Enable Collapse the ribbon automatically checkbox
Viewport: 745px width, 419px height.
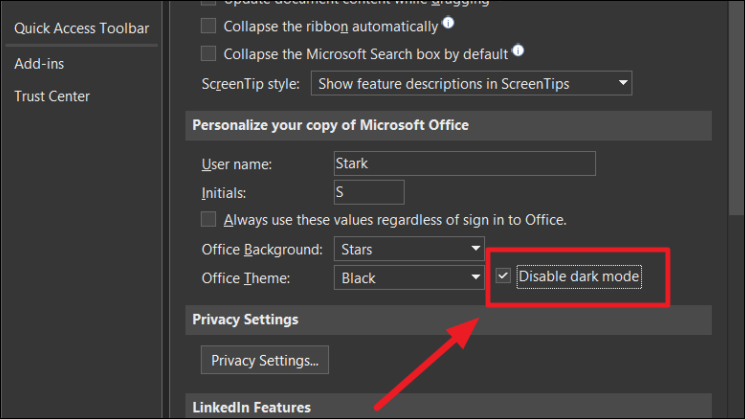click(x=208, y=26)
